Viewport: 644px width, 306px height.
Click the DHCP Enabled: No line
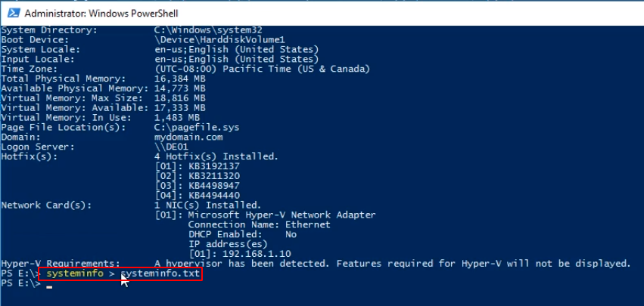242,235
